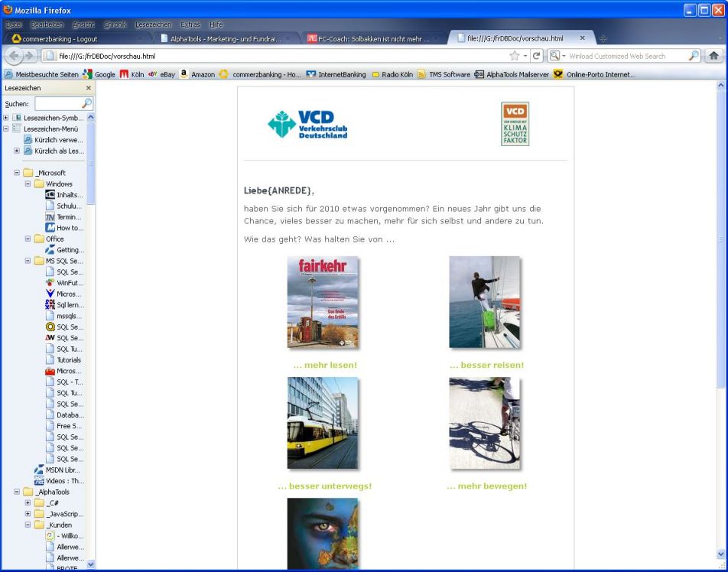Collapse the Office bookmark folder
Image resolution: width=728 pixels, height=572 pixels.
tap(28, 239)
